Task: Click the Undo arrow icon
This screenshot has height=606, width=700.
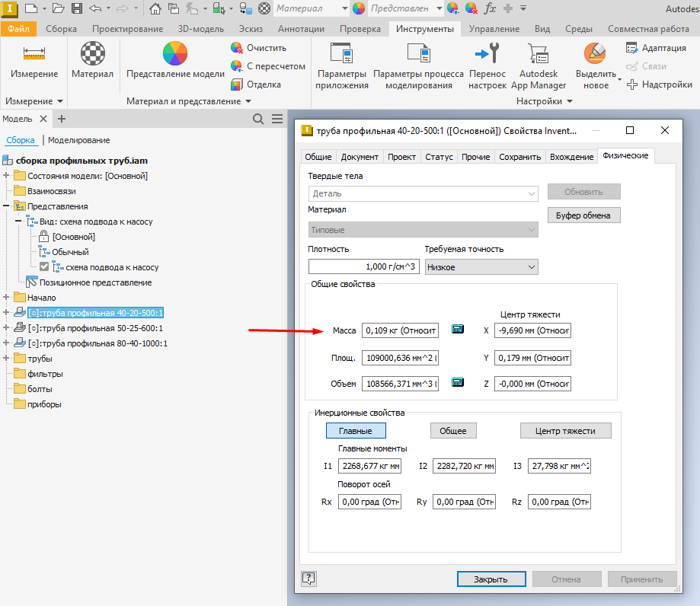Action: click(x=95, y=8)
